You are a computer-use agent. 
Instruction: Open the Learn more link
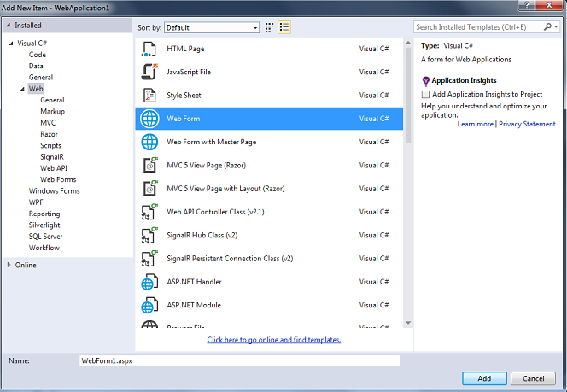pos(475,124)
